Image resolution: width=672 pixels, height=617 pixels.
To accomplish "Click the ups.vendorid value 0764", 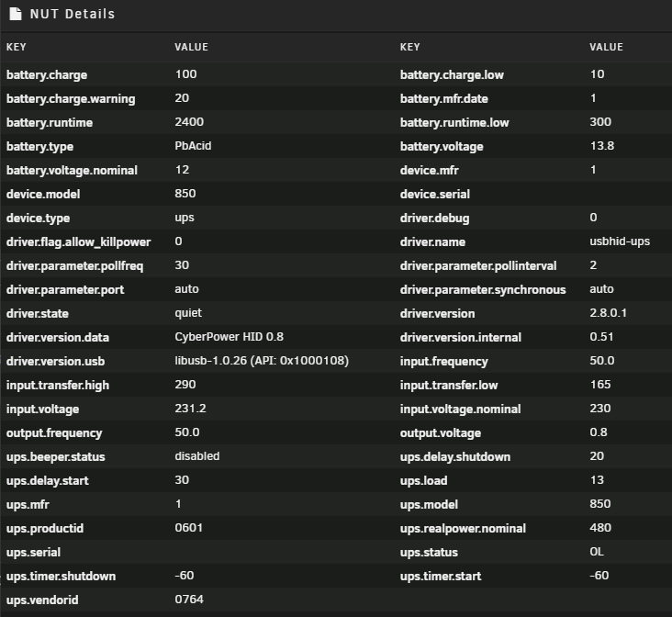I will pyautogui.click(x=189, y=599).
